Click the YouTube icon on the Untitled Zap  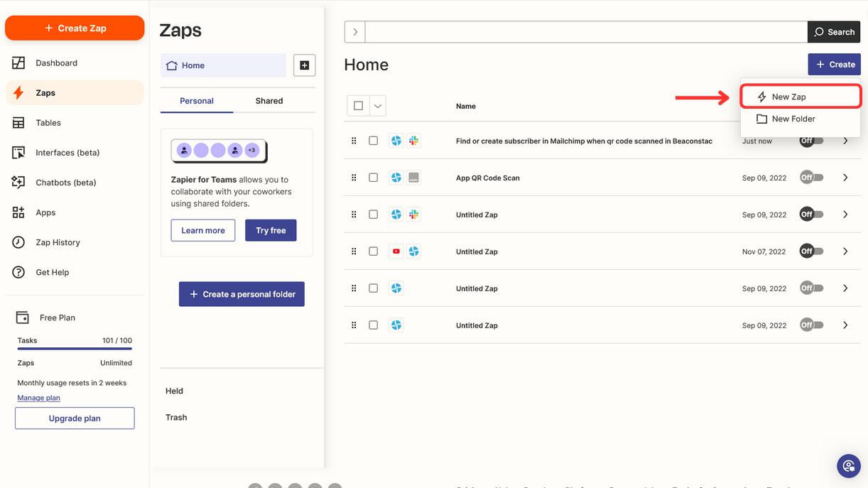(x=396, y=251)
